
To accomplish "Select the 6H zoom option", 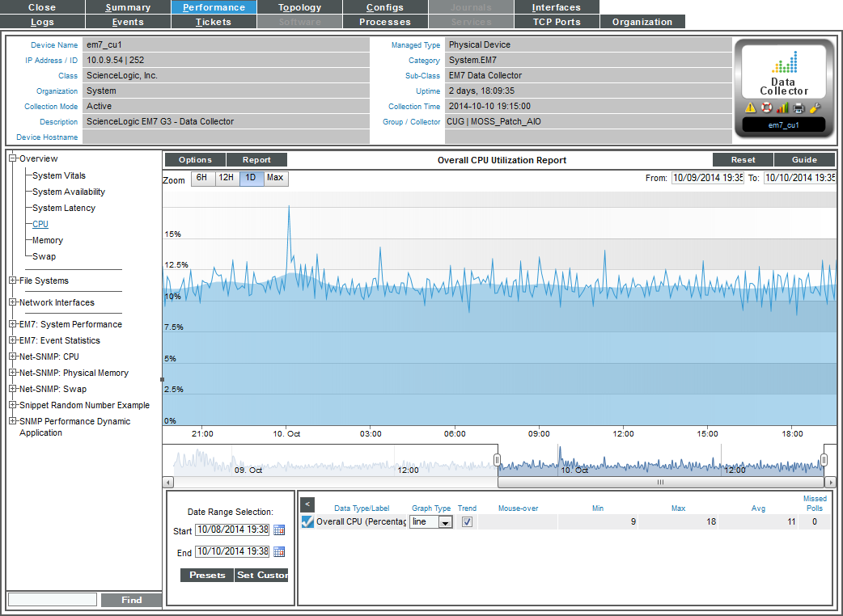I will click(202, 178).
